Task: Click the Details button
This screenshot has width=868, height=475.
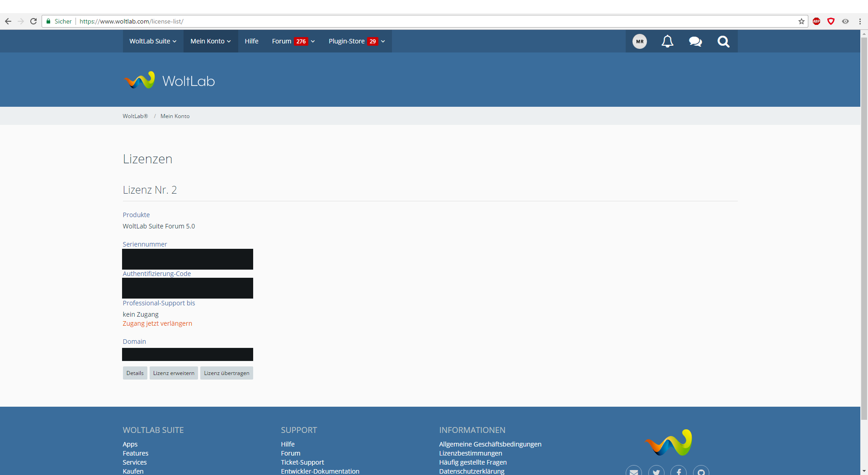Action: [135, 373]
